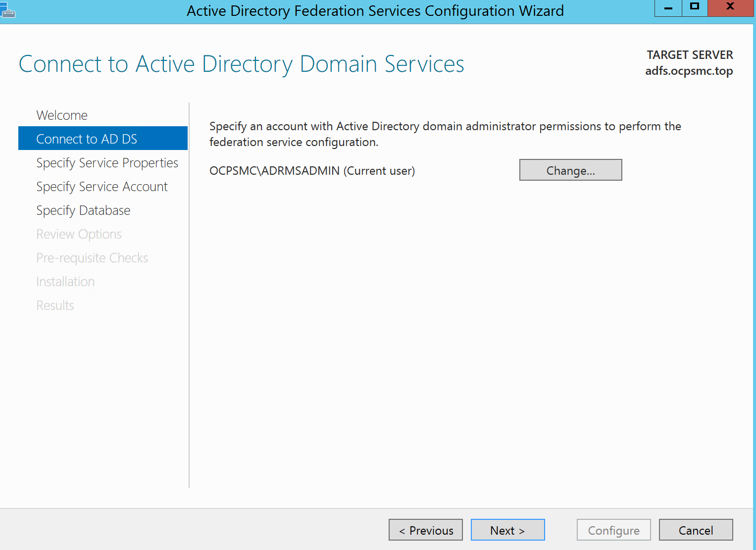Image resolution: width=756 pixels, height=550 pixels.
Task: Click the TARGET SERVER label
Action: 690,55
